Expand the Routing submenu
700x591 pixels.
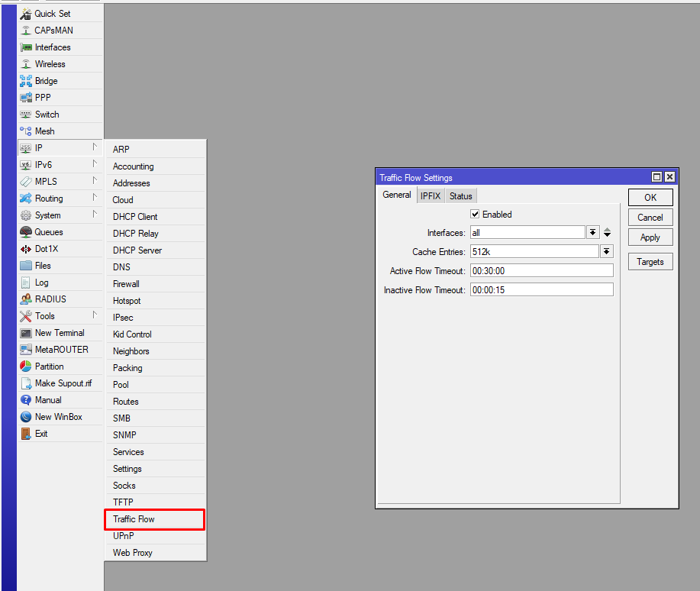tap(95, 197)
